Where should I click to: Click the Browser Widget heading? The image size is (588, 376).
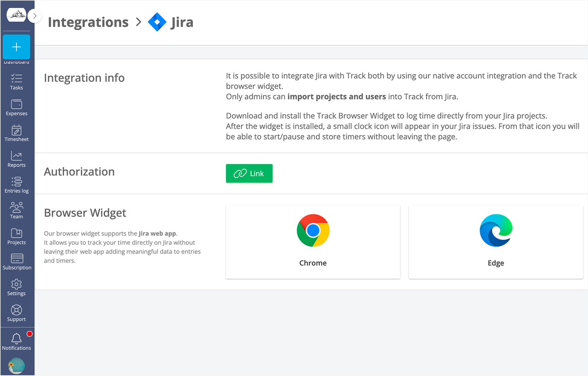click(x=85, y=213)
